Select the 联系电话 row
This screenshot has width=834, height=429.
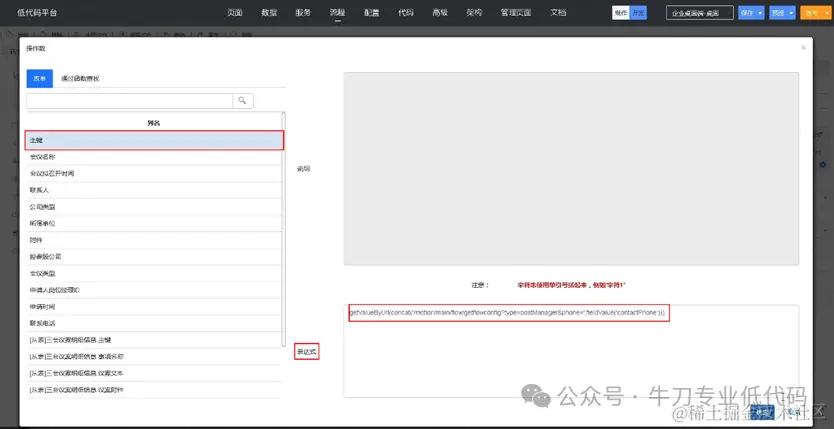click(x=154, y=323)
